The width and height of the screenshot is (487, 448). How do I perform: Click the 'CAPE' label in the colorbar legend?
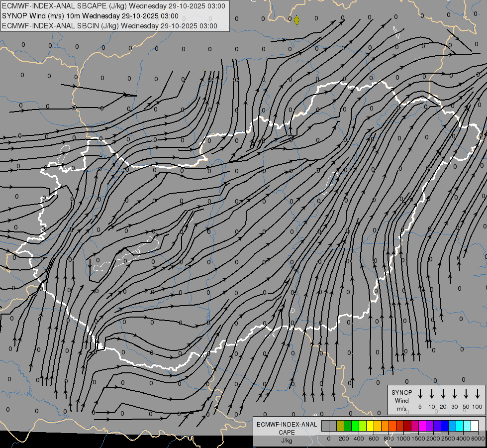click(287, 433)
